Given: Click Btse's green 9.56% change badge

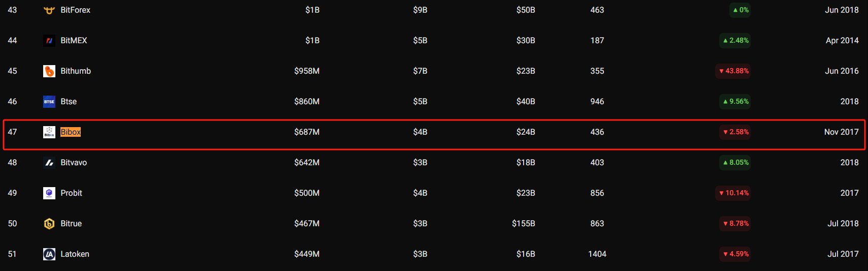Looking at the screenshot, I should (735, 102).
